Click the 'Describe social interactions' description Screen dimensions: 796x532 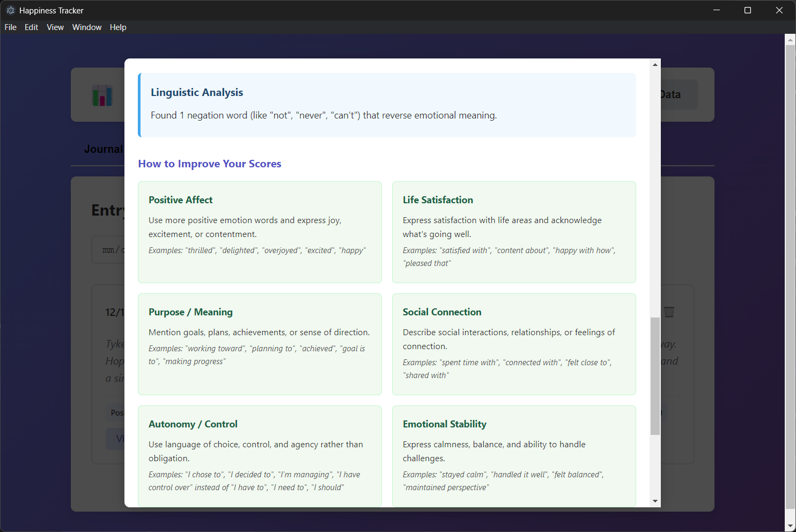[x=509, y=339]
